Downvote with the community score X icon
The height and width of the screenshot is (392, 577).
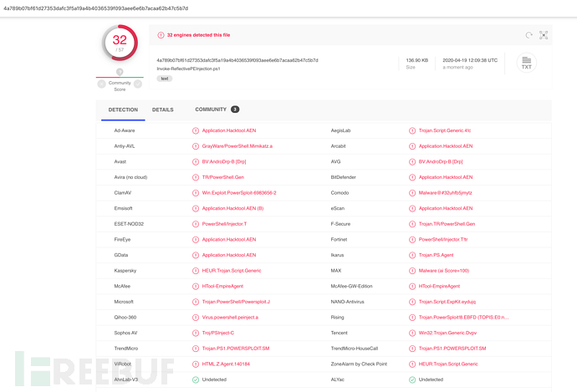(x=101, y=84)
